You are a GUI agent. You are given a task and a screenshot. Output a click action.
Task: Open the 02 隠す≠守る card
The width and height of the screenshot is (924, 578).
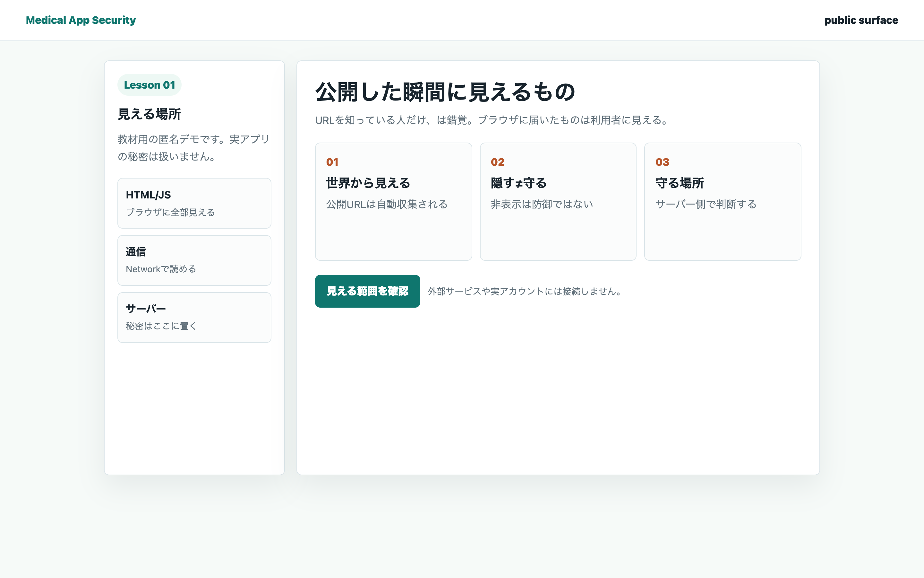coord(558,201)
